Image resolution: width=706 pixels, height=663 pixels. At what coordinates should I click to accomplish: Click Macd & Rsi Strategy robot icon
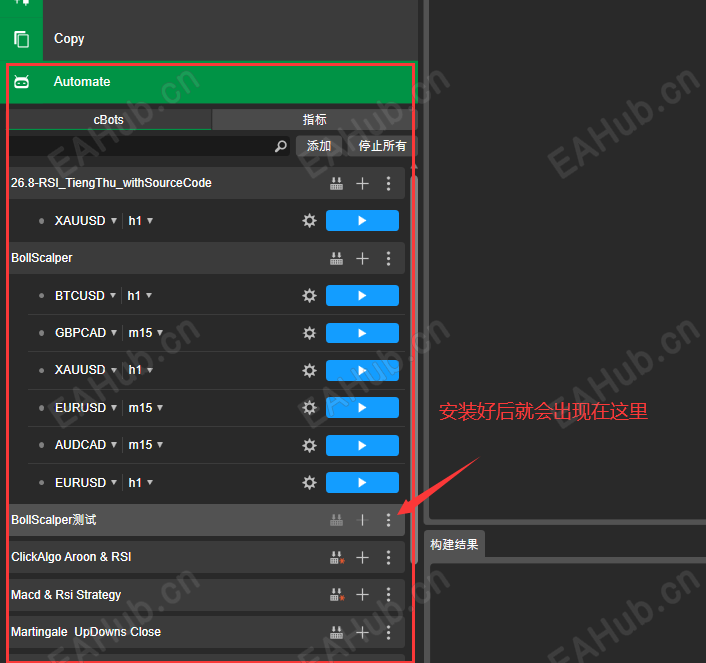click(x=337, y=595)
